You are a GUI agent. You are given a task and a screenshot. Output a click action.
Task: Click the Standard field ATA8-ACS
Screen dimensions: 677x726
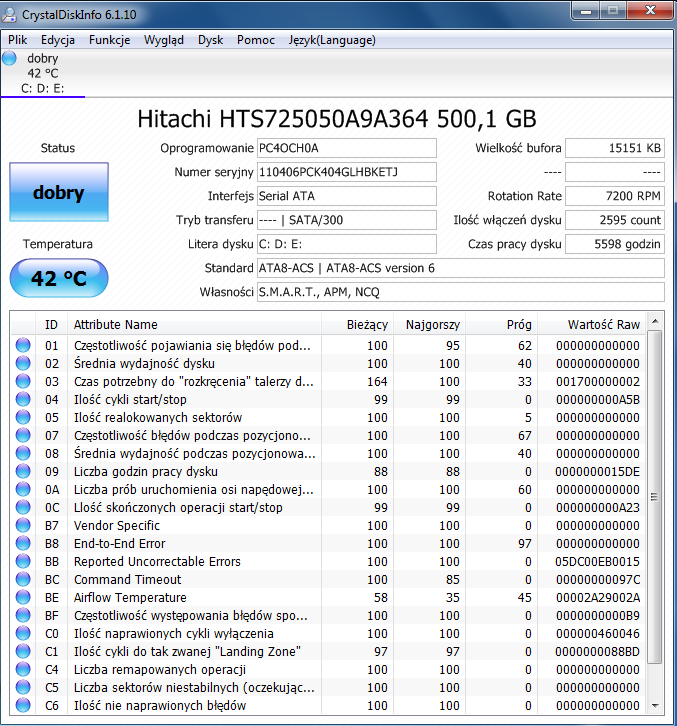pyautogui.click(x=461, y=268)
